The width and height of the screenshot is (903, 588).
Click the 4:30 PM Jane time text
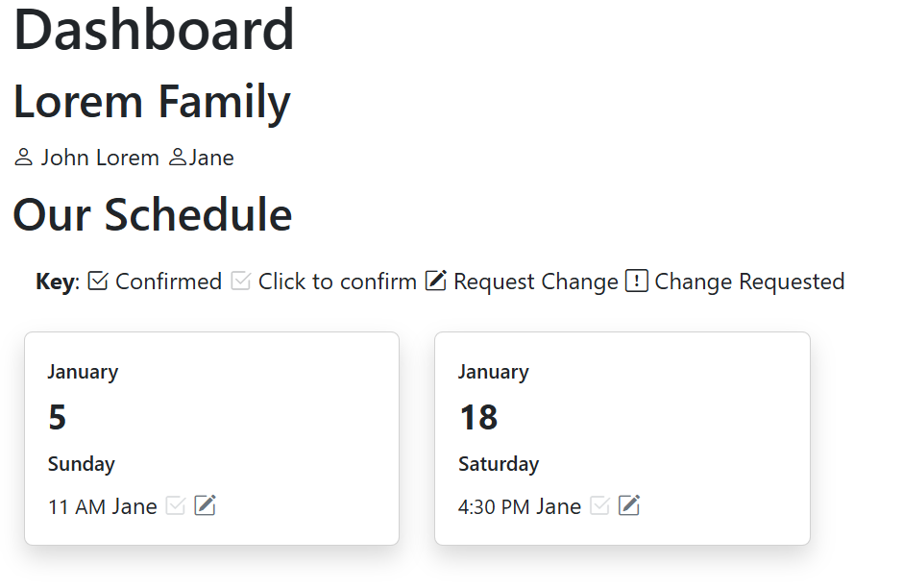[x=520, y=506]
